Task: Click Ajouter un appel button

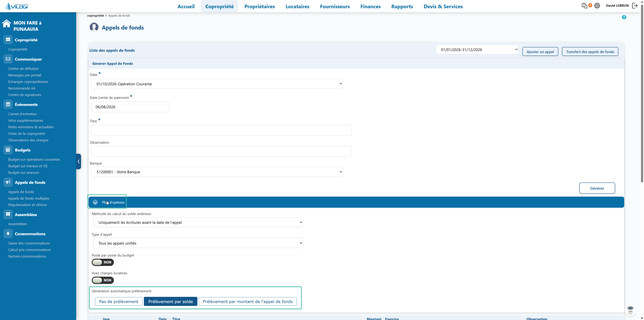Action: [540, 52]
